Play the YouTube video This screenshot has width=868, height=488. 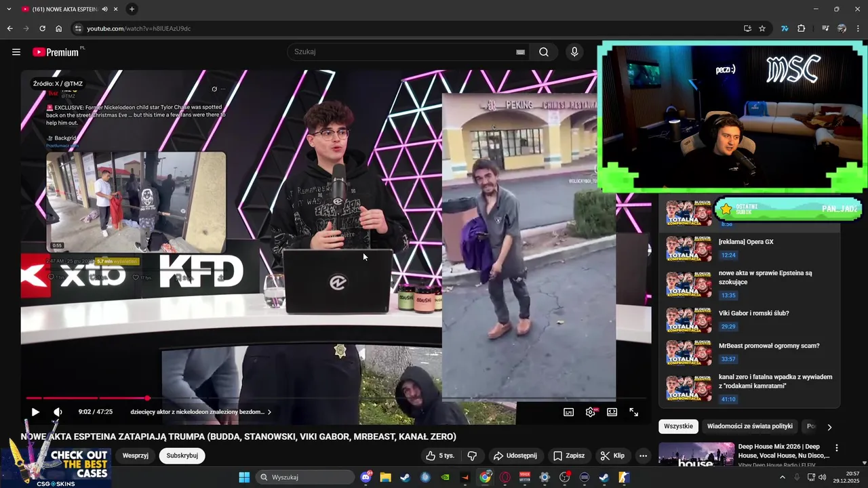pos(35,411)
